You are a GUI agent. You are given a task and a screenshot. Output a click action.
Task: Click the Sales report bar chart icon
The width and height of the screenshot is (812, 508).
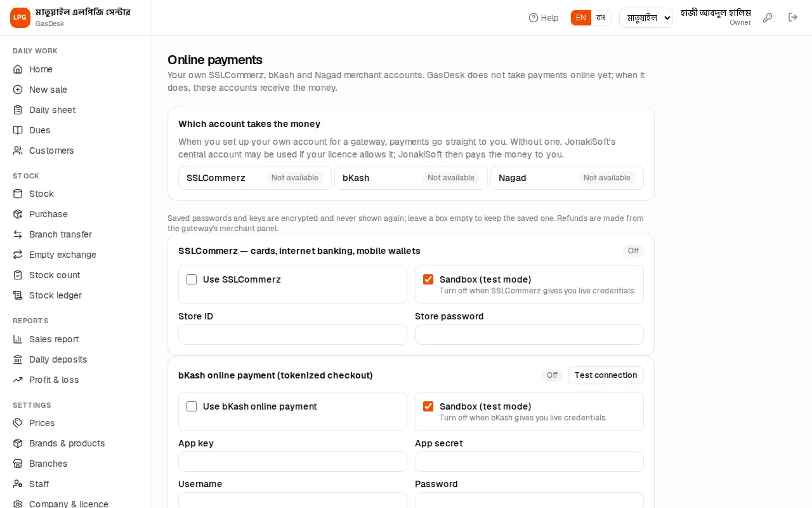[x=18, y=339]
